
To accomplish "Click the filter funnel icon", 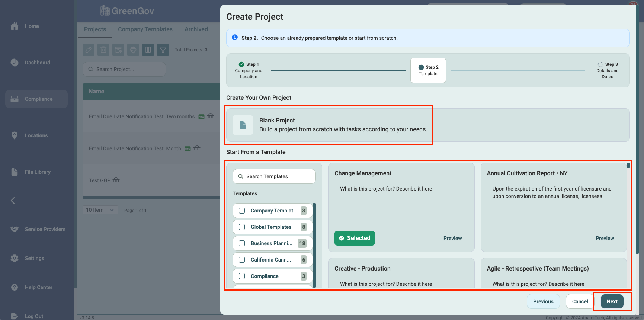I will coord(163,50).
